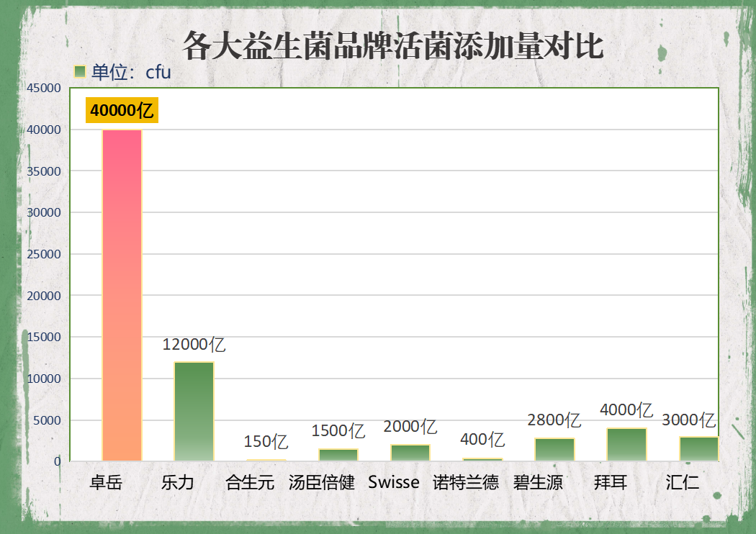756x534 pixels.
Task: Click the 30000 y-axis value
Action: click(44, 212)
